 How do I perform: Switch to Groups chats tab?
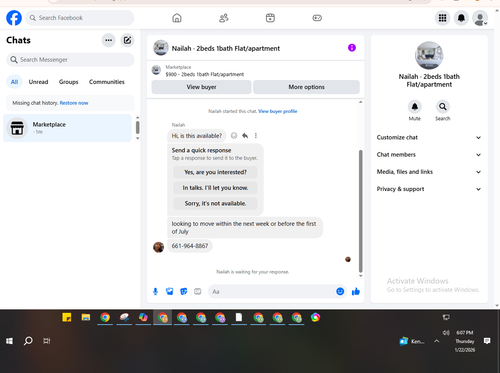tap(69, 82)
